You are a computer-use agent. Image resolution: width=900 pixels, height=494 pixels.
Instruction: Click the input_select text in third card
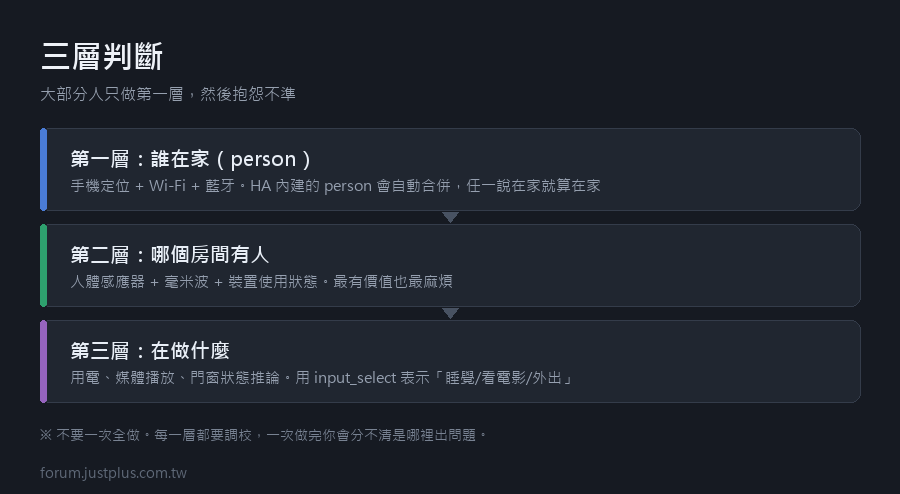click(x=355, y=378)
